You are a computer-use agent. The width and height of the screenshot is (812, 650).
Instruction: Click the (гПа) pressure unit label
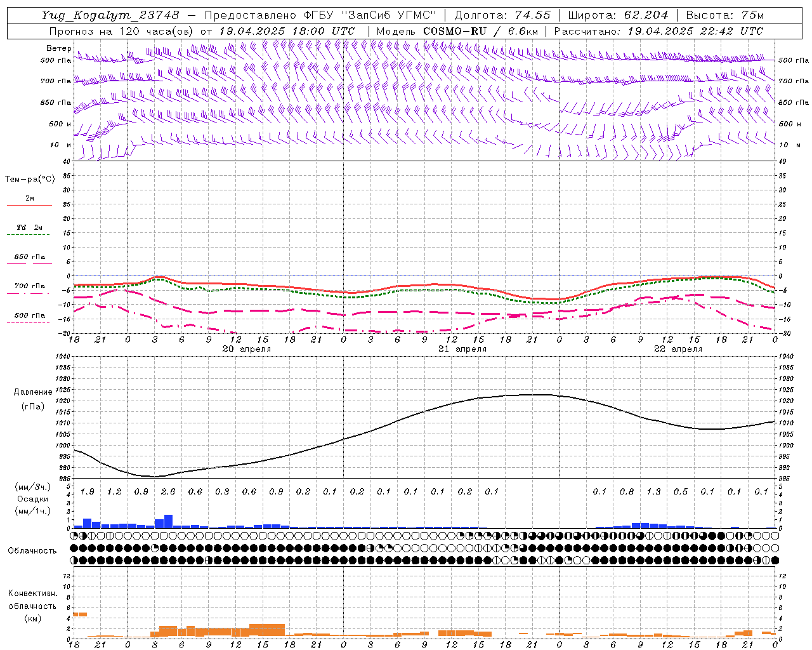tap(33, 407)
